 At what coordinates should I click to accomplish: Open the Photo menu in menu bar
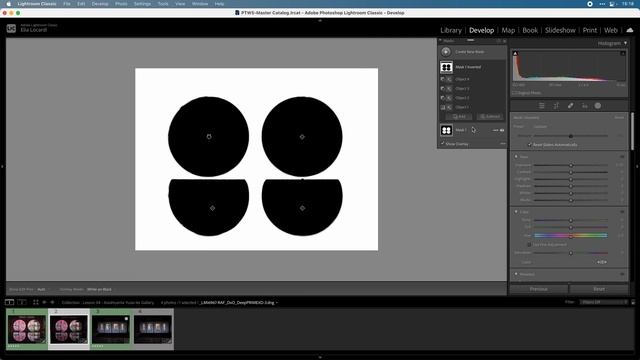click(x=121, y=4)
